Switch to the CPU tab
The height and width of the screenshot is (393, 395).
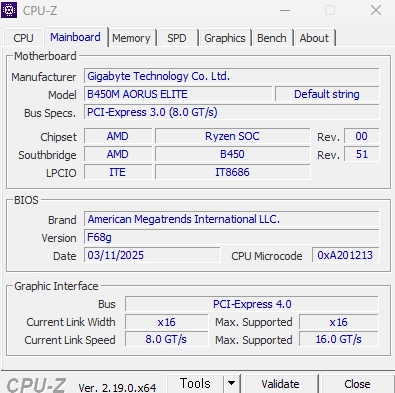point(23,38)
